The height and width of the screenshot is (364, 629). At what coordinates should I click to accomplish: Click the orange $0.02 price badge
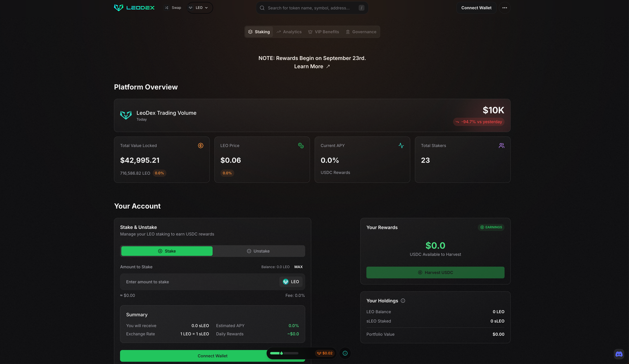[324, 353]
